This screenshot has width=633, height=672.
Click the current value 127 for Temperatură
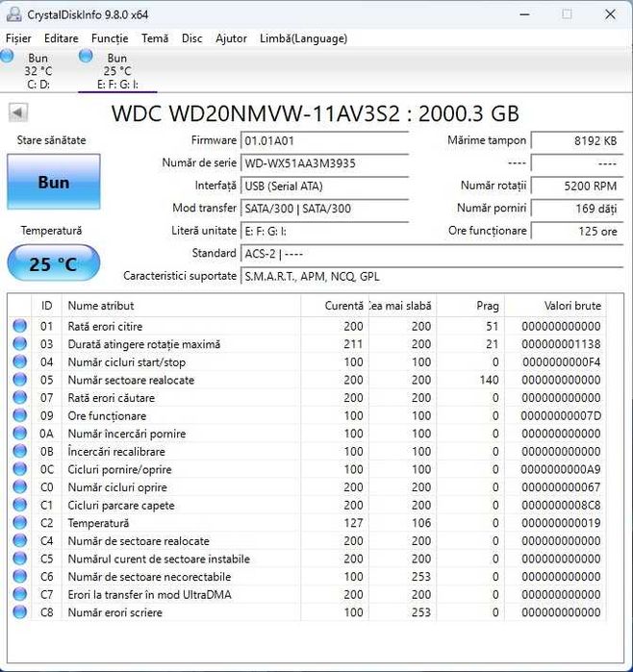[x=353, y=523]
